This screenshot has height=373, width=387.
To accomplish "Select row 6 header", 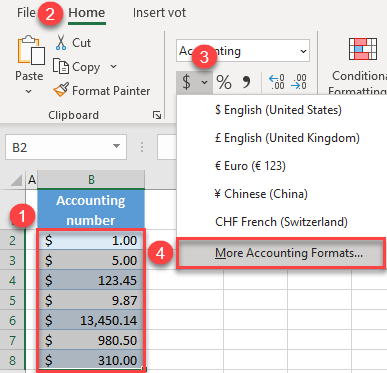I will point(12,320).
